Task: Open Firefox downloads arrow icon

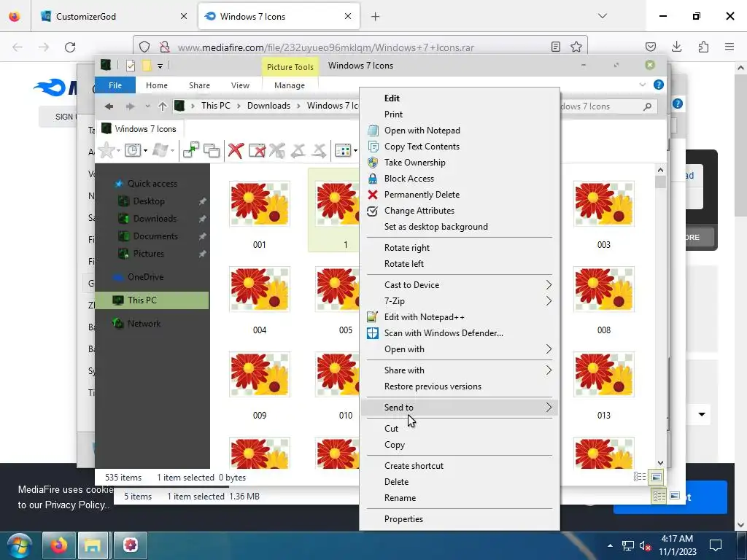Action: point(676,47)
